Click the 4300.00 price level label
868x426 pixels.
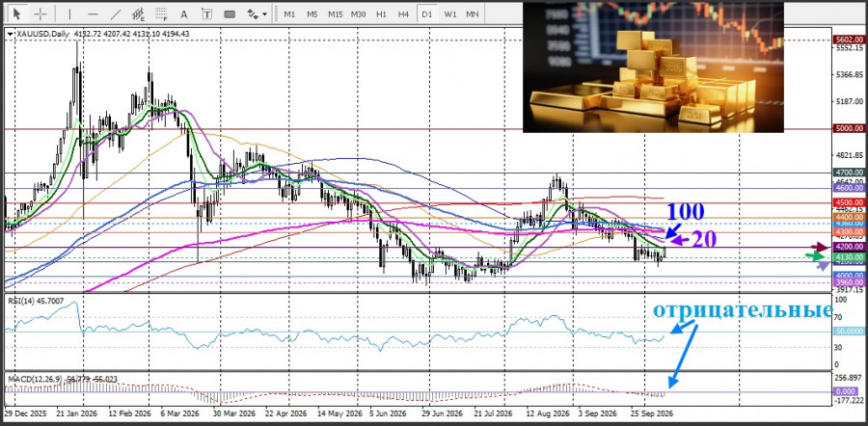coord(849,231)
